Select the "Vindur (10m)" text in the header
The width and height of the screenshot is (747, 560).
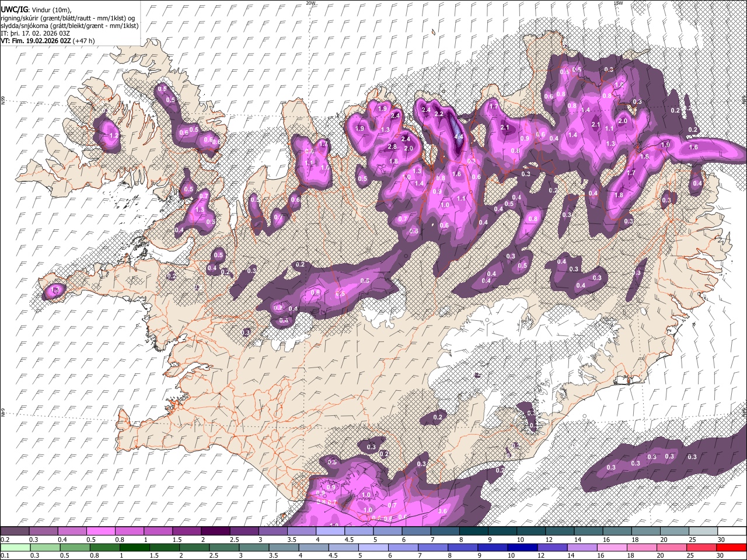coord(50,9)
